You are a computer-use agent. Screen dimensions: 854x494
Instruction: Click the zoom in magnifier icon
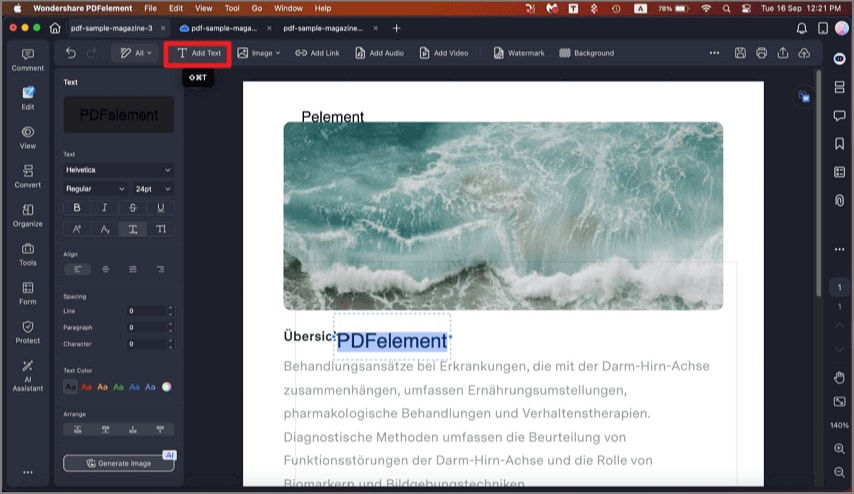click(x=839, y=449)
